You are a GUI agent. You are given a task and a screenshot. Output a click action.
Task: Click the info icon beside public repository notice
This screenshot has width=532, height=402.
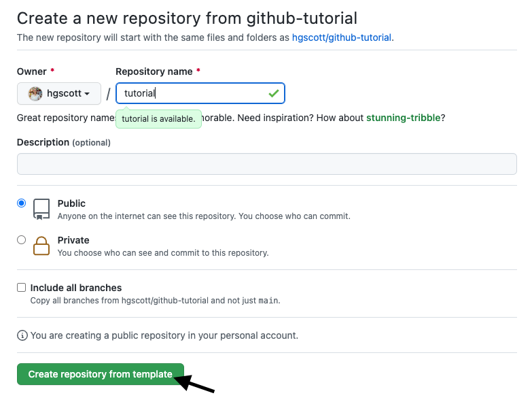tap(22, 335)
